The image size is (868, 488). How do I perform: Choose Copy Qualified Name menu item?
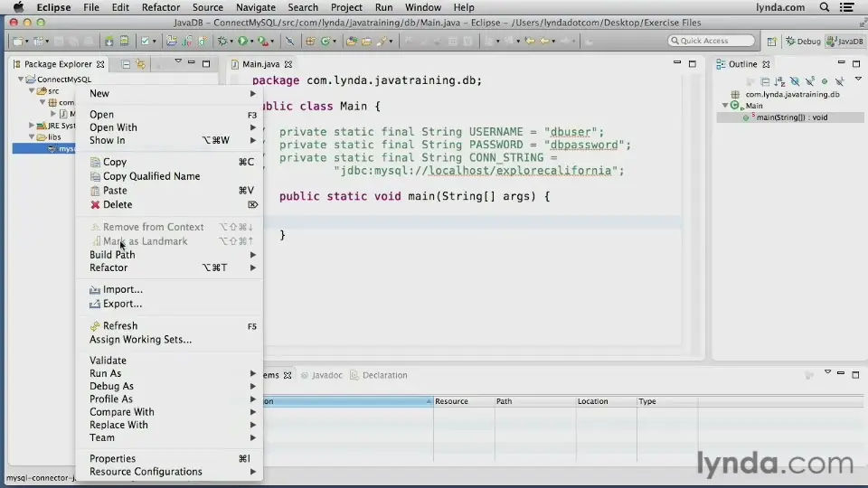tap(169, 176)
